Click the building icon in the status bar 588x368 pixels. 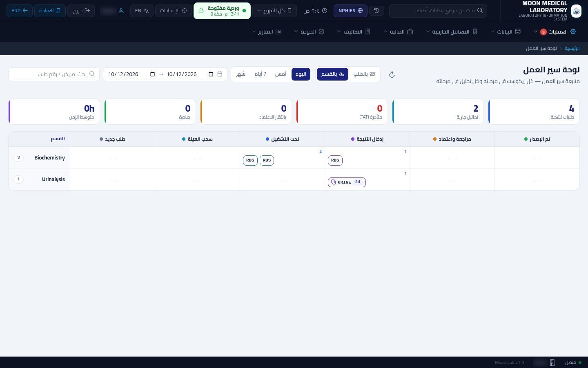[552, 363]
